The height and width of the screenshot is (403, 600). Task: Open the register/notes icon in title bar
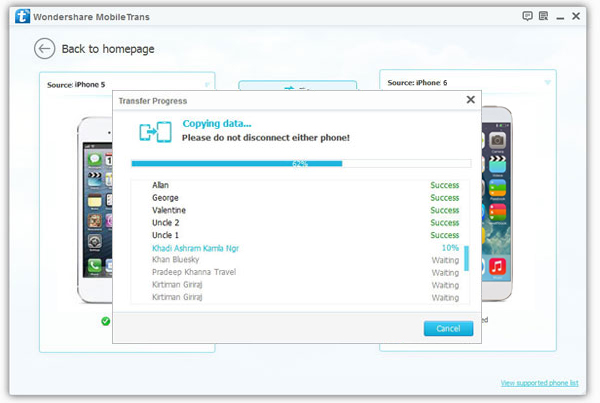(x=543, y=16)
